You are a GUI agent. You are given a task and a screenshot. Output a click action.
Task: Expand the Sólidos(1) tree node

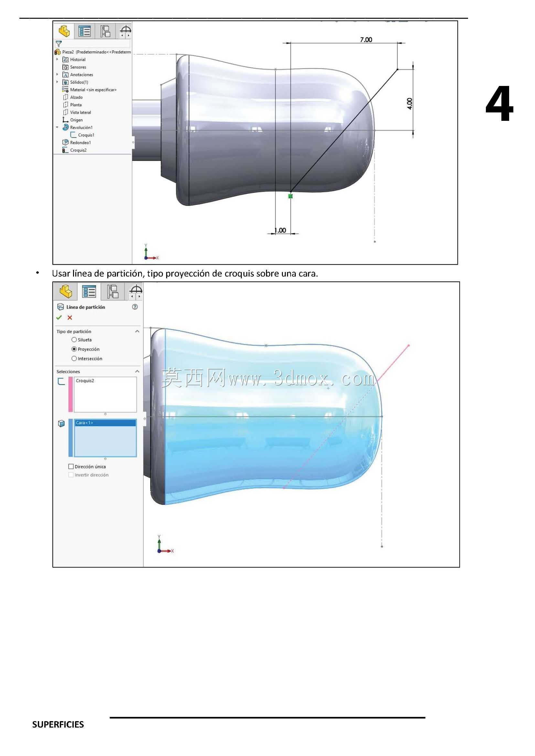click(57, 82)
